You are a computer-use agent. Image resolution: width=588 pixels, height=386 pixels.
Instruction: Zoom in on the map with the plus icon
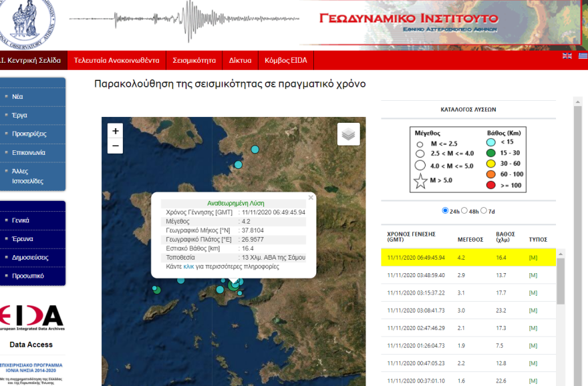coord(116,132)
